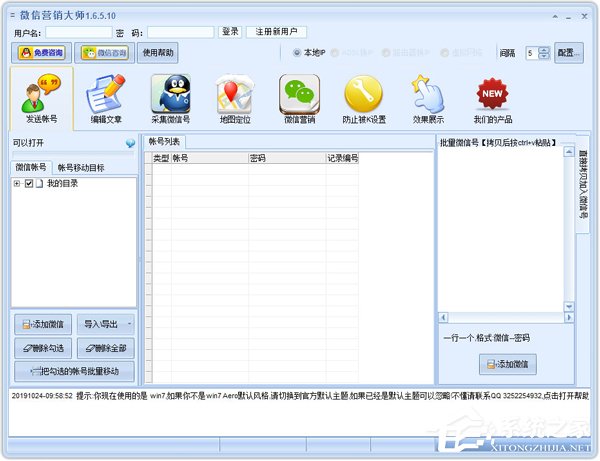Click the title bar up-arrow collapse button
This screenshot has height=461, width=600.
pos(555,16)
